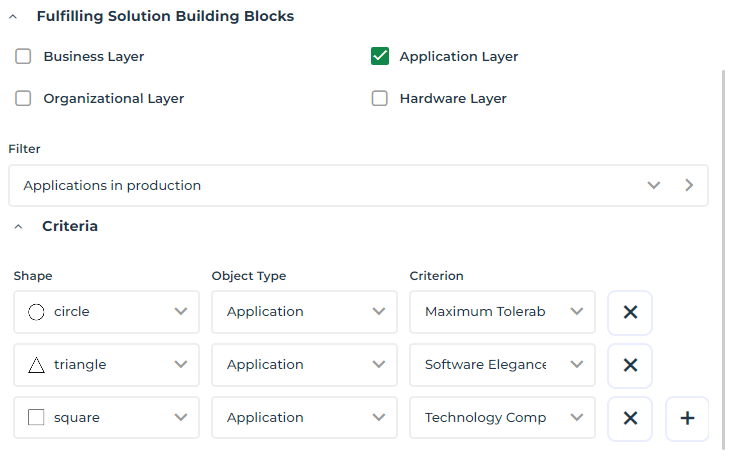Remove the circle criterion row
Screen dimensions: 731x458
[630, 312]
